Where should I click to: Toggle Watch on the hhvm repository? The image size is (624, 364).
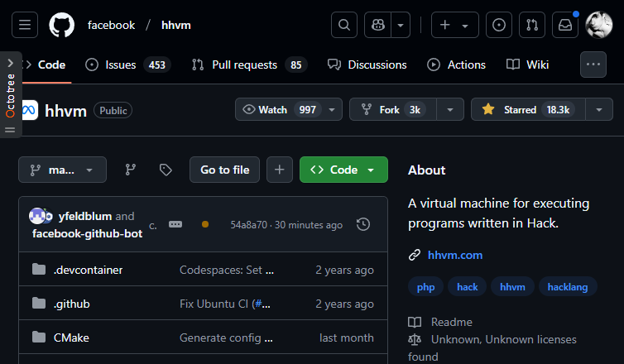(278, 109)
